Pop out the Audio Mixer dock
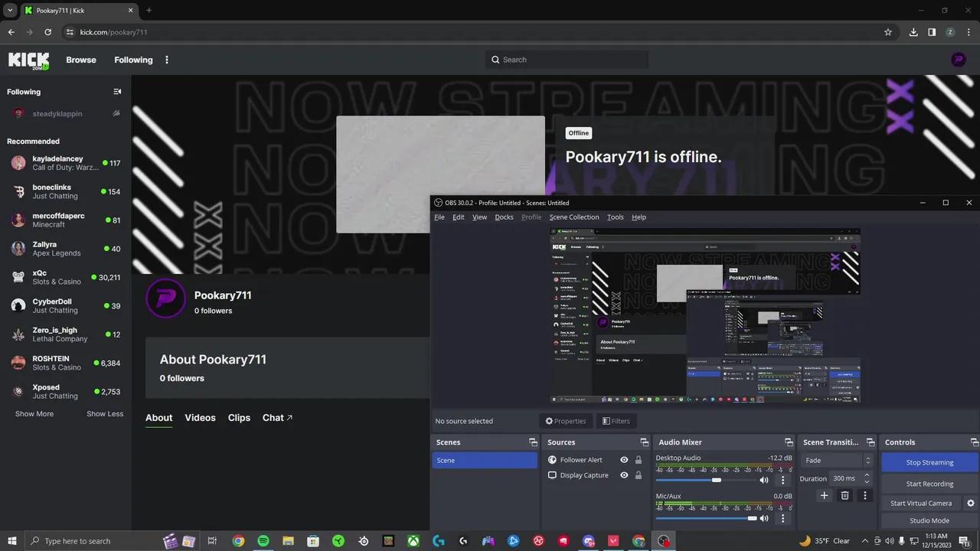This screenshot has width=980, height=551. 789,442
